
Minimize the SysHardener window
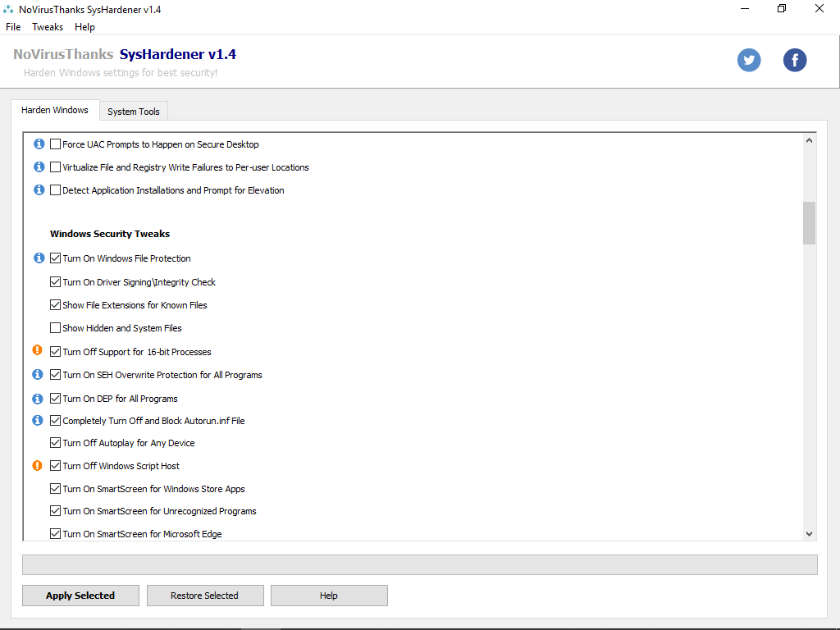pos(745,8)
